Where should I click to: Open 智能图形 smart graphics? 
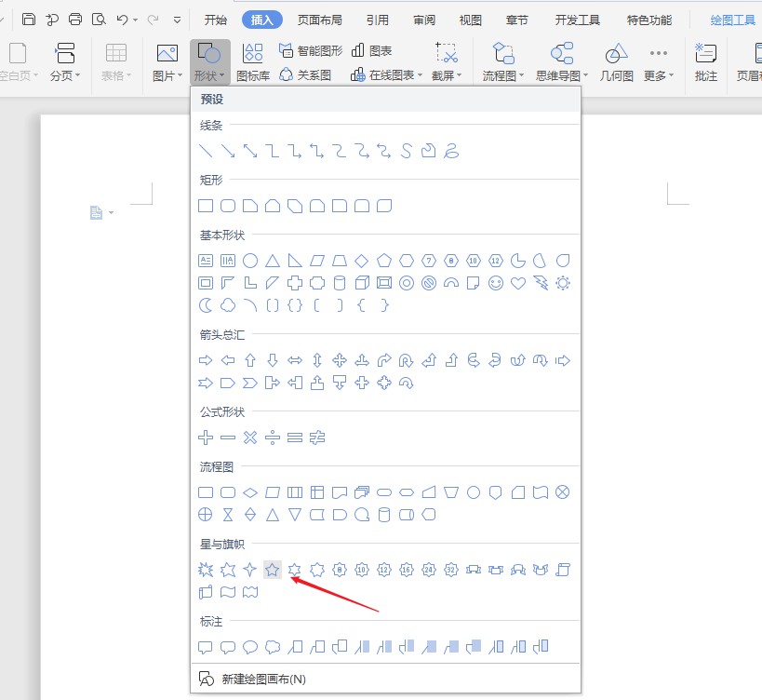[x=311, y=51]
